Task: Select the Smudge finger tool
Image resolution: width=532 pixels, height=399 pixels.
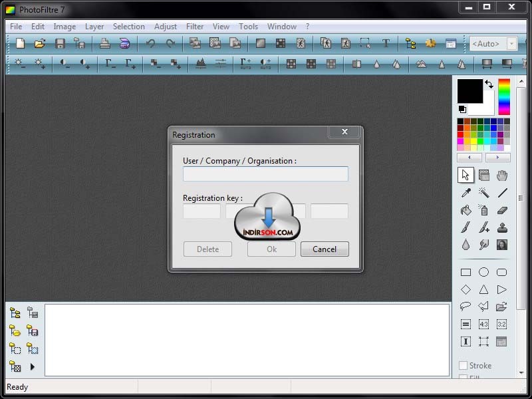Action: coord(484,245)
